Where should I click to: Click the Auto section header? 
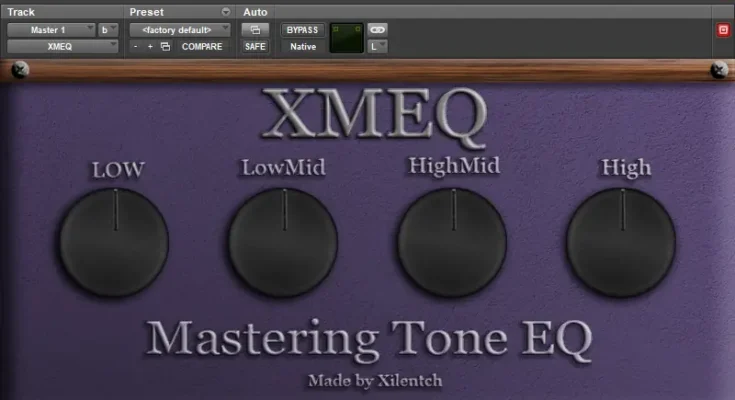255,12
